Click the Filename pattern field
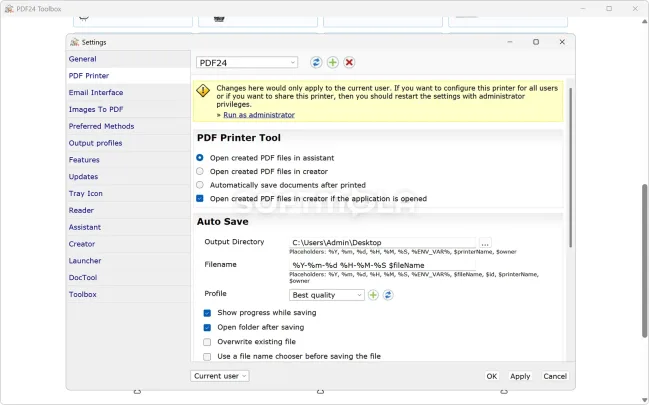 pos(382,265)
